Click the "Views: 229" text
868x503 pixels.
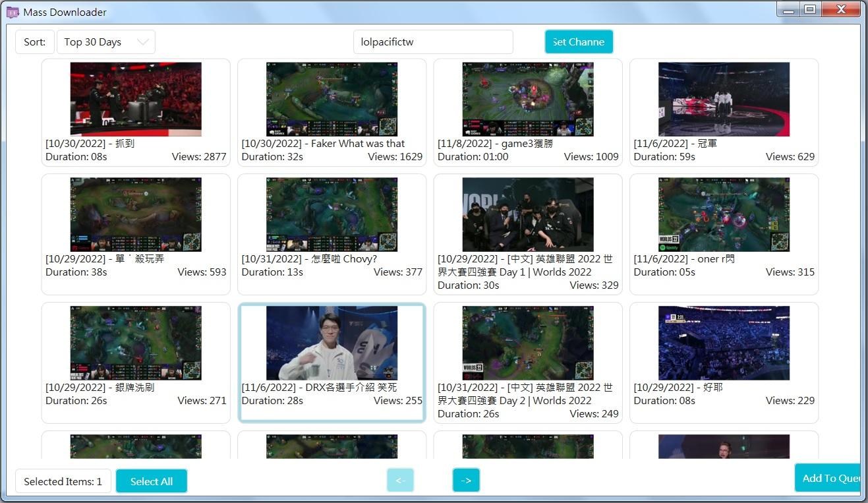(x=790, y=401)
